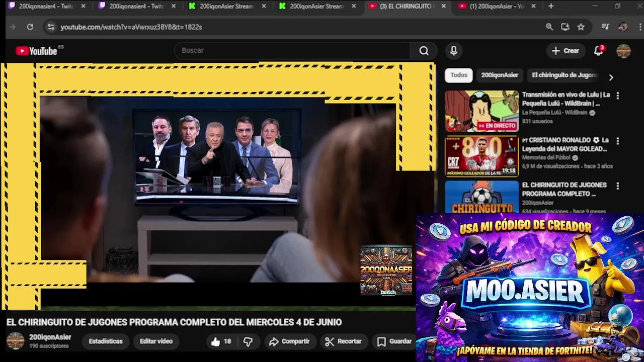644x362 pixels.
Task: Open the 200iqonAsier channel avatar
Action: pos(15,341)
